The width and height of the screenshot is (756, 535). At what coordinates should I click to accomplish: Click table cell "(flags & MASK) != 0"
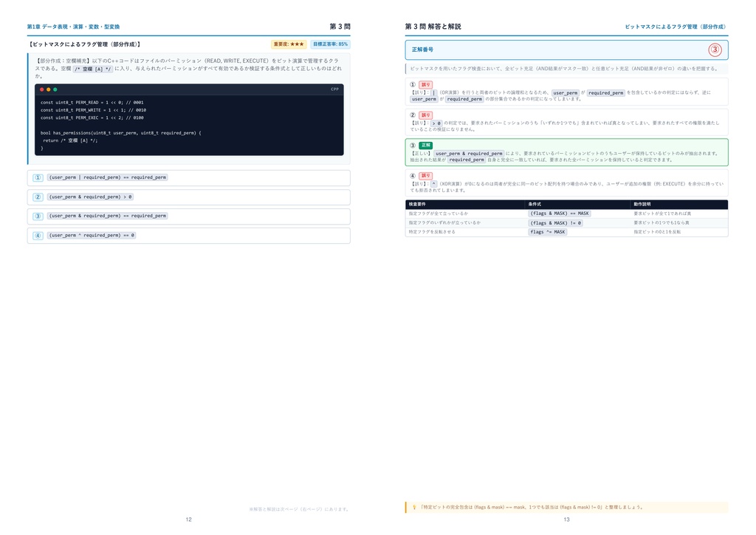pyautogui.click(x=556, y=223)
